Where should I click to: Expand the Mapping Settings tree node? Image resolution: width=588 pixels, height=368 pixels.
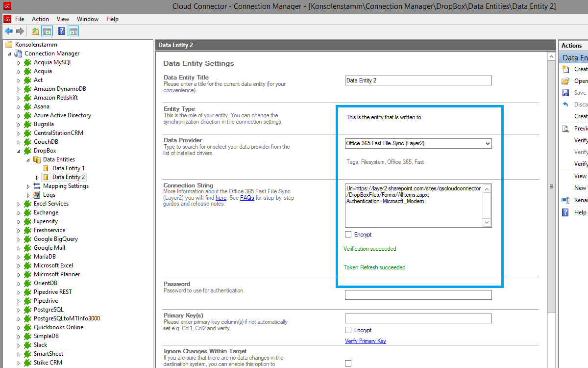[x=28, y=186]
